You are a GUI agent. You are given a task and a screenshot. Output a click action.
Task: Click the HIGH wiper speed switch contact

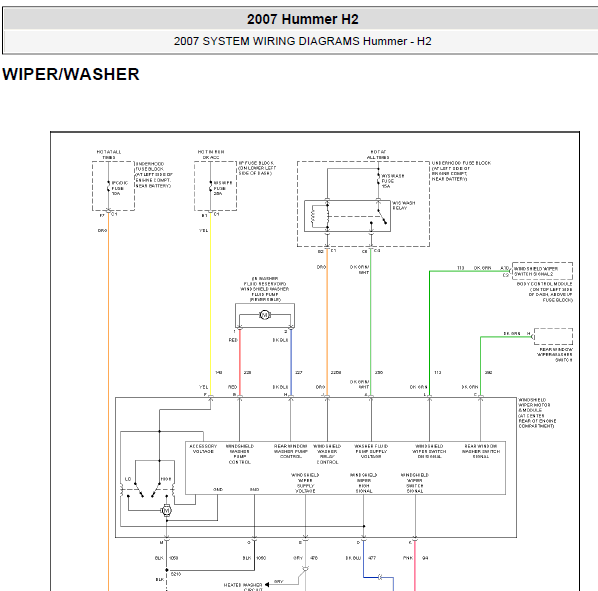156,490
